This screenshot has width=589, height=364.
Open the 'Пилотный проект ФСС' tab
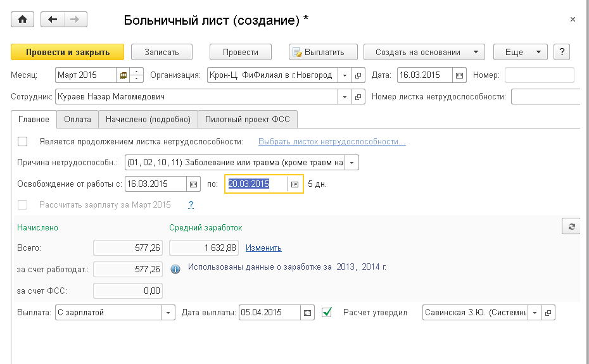click(x=248, y=119)
